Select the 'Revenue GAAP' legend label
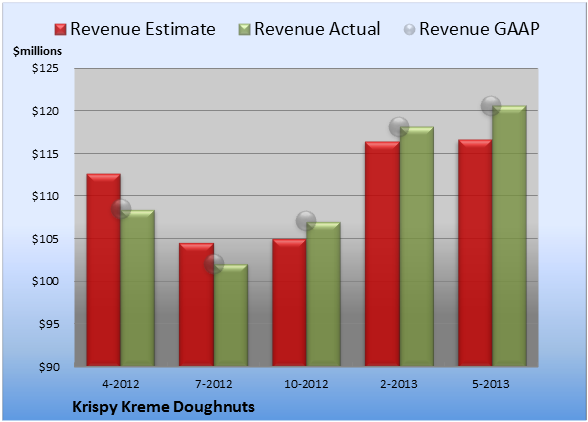This screenshot has height=422, width=588. [x=479, y=29]
